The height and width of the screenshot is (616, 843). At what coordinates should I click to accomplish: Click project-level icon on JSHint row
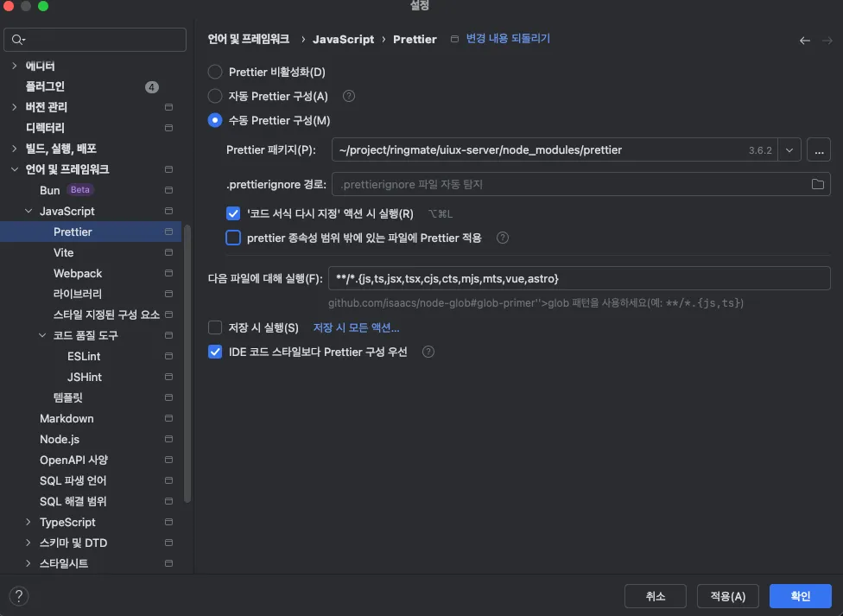coord(168,377)
